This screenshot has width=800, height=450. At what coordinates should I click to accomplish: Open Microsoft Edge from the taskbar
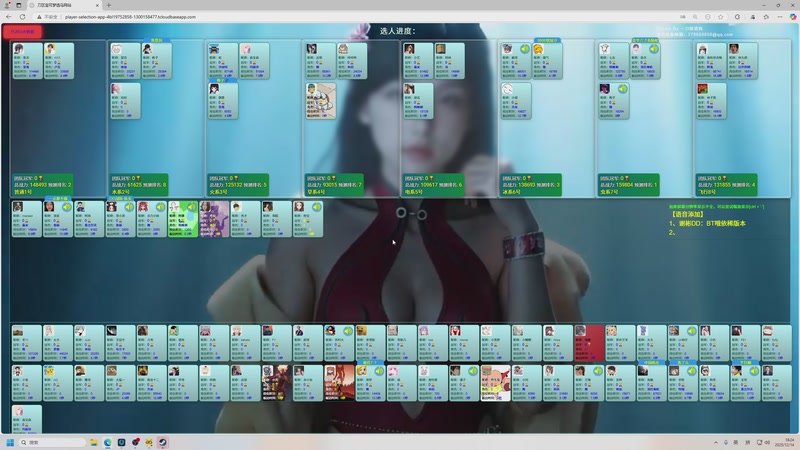point(108,442)
